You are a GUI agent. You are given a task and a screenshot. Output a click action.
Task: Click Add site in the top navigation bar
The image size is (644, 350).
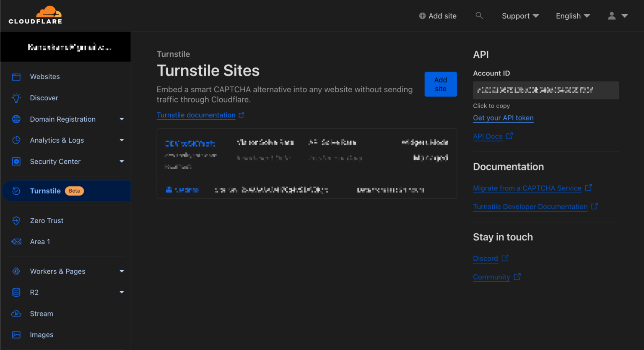click(x=437, y=16)
